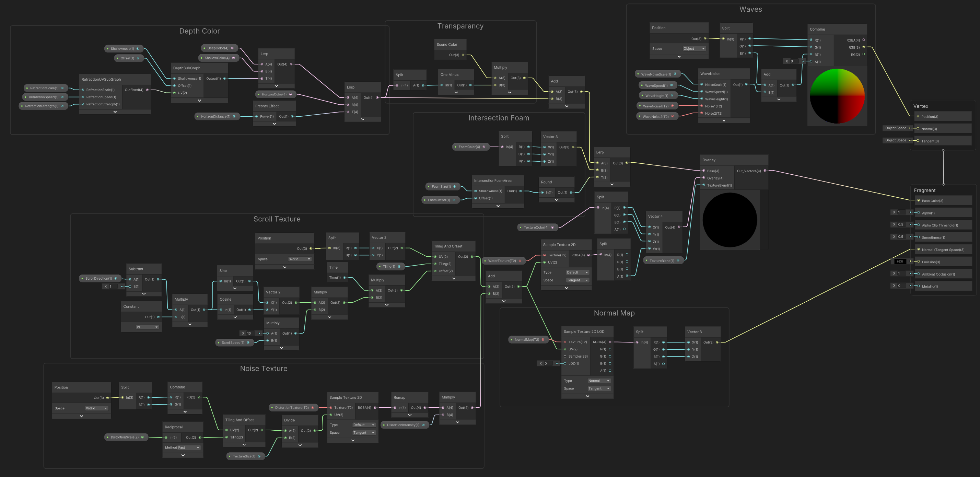
Task: Open Reciprocal Method dropdown showing Fast
Action: (x=188, y=448)
